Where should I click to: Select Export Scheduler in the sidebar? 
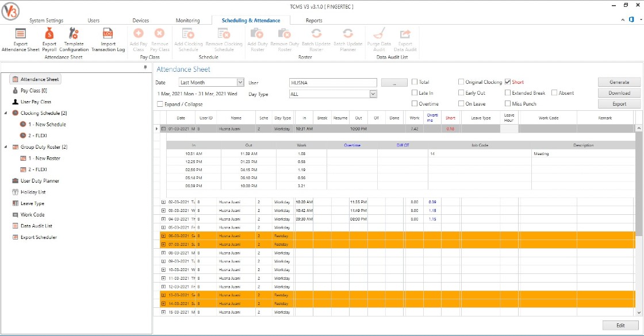39,237
